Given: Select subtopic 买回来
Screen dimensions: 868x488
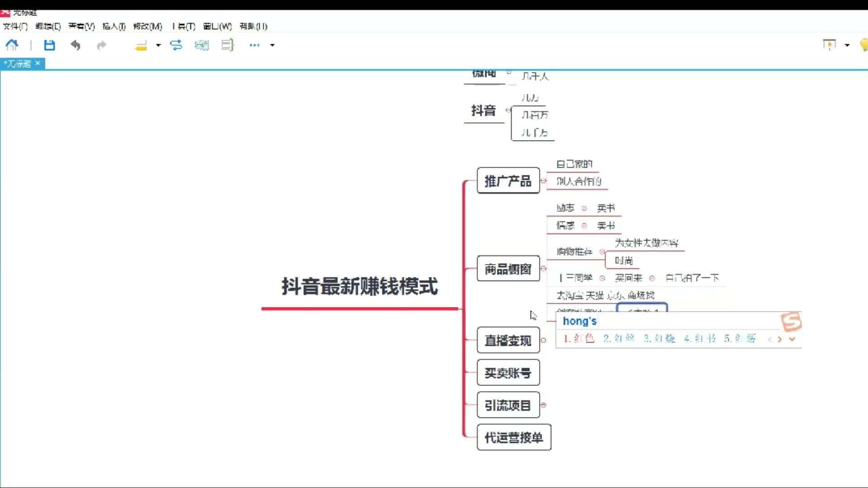Looking at the screenshot, I should (629, 278).
